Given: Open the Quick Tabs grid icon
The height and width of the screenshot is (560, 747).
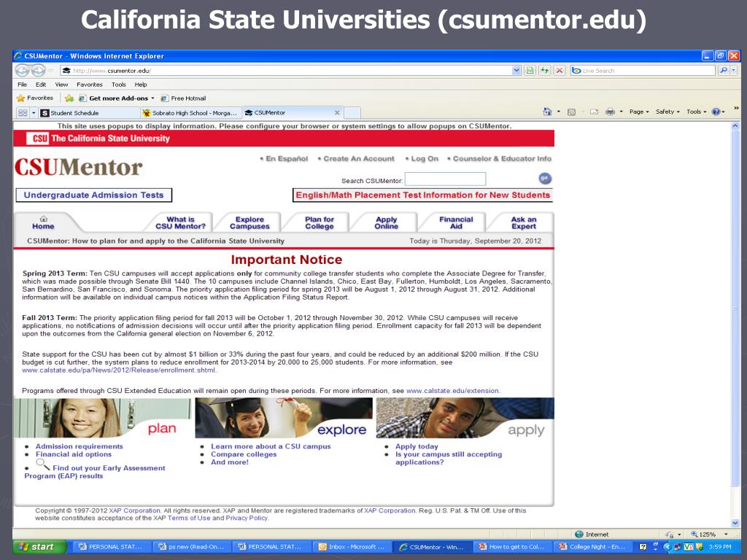Looking at the screenshot, I should pyautogui.click(x=23, y=113).
